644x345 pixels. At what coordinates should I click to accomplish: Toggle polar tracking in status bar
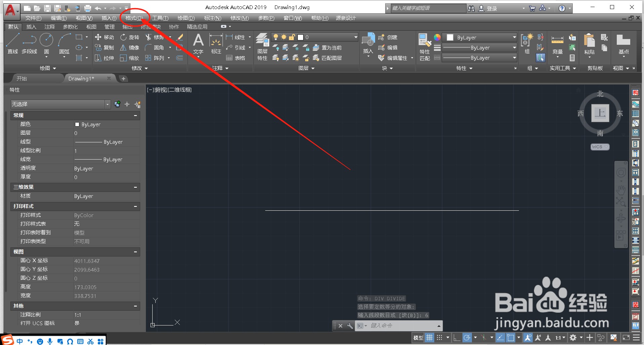(467, 338)
